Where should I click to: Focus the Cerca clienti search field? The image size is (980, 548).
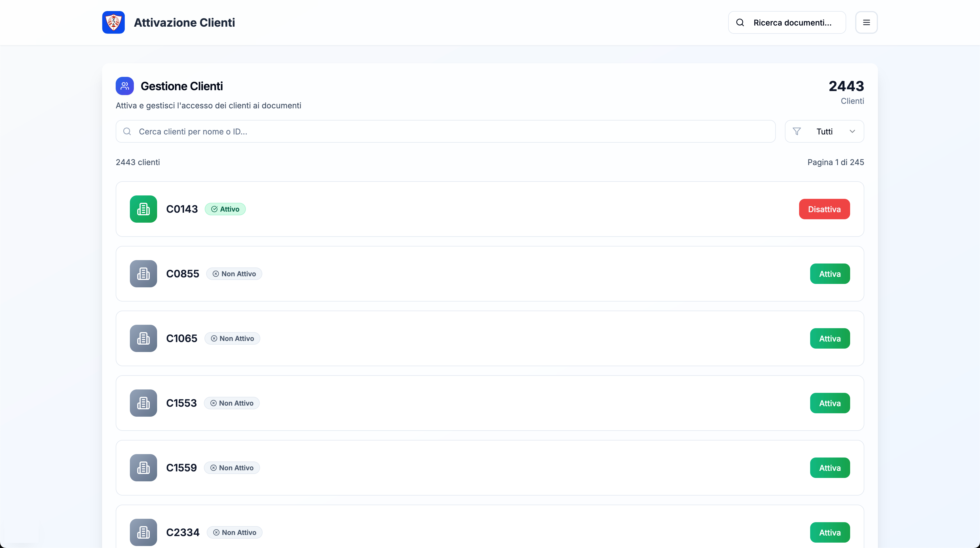(445, 131)
